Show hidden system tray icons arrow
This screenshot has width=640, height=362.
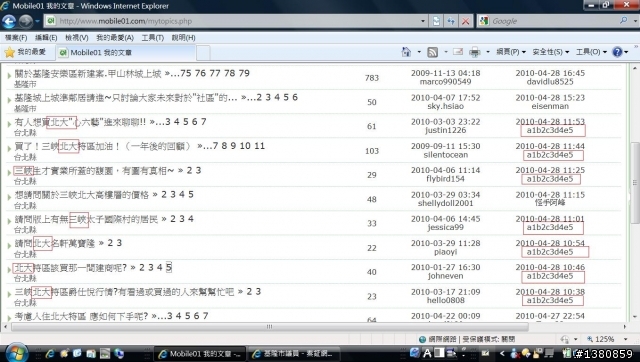(502, 354)
